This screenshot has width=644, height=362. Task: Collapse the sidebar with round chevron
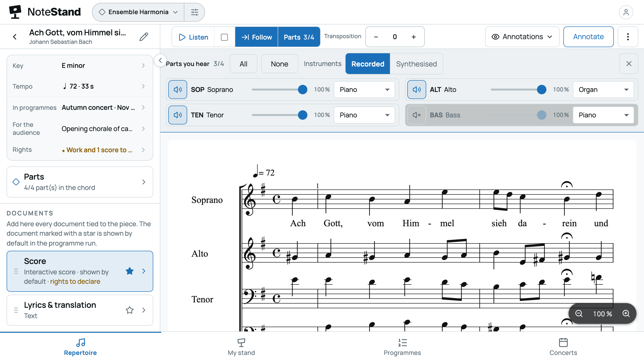[x=160, y=60]
